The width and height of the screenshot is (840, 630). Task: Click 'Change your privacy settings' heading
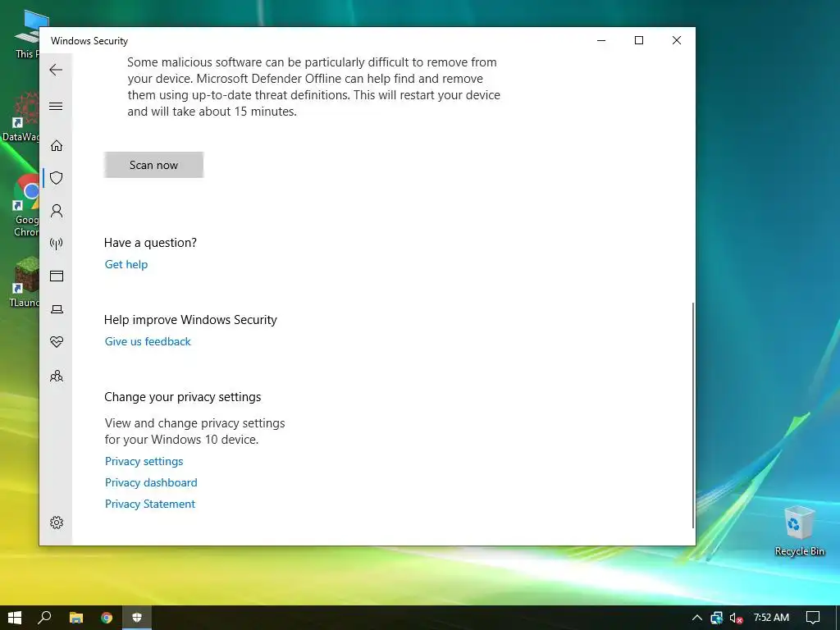click(x=182, y=397)
